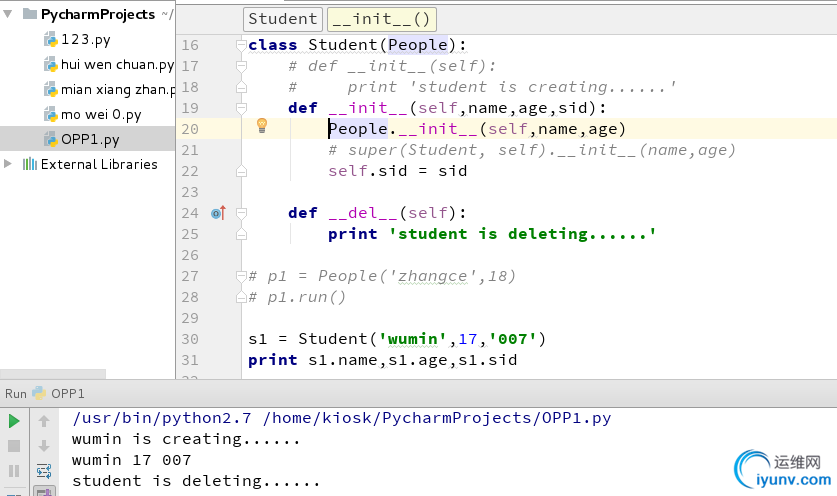837x496 pixels.
Task: Open mo wei 0.py file
Action: [x=101, y=115]
